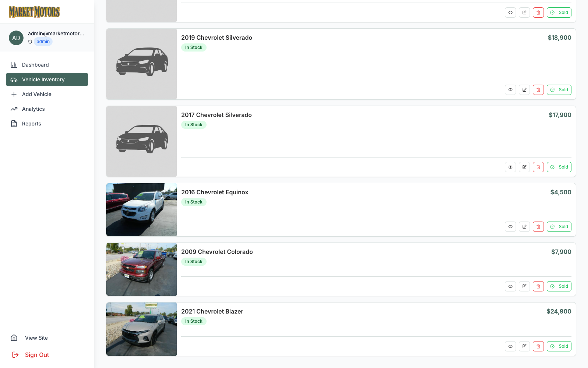Mark 2017 Chevrolet Silverado as Sold
Viewport: 588px width, 368px height.
(x=559, y=167)
